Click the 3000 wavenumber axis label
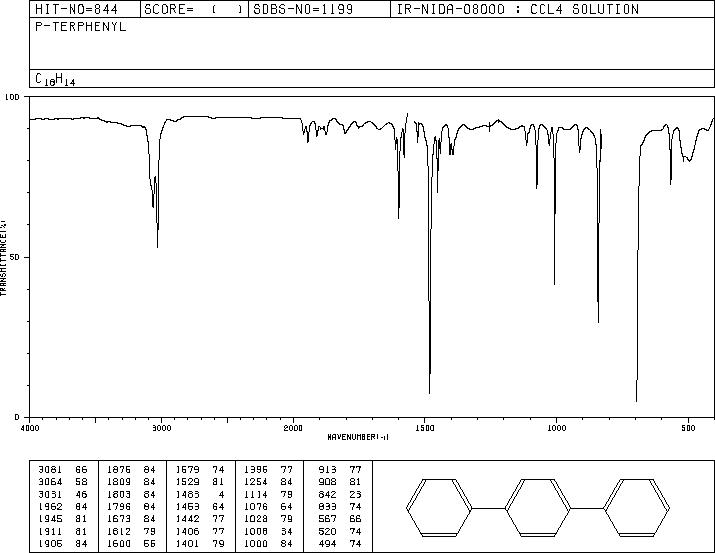This screenshot has height=553, width=715. [161, 428]
